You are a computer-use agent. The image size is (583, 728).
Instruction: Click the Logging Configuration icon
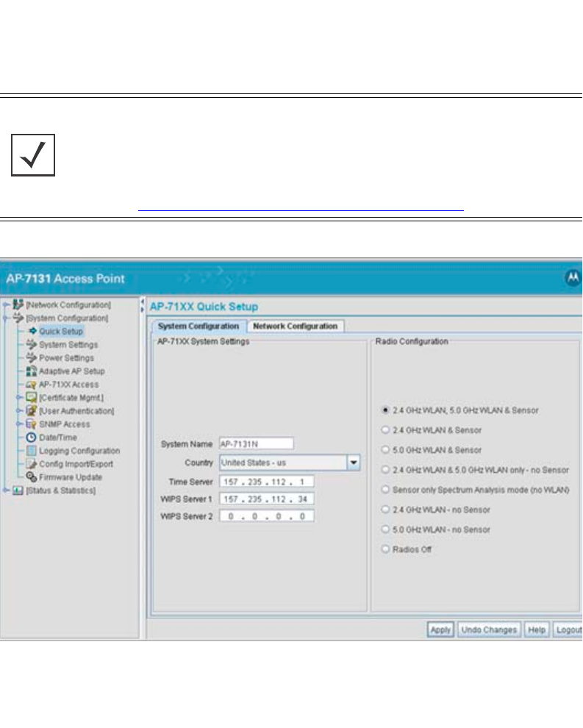31,450
